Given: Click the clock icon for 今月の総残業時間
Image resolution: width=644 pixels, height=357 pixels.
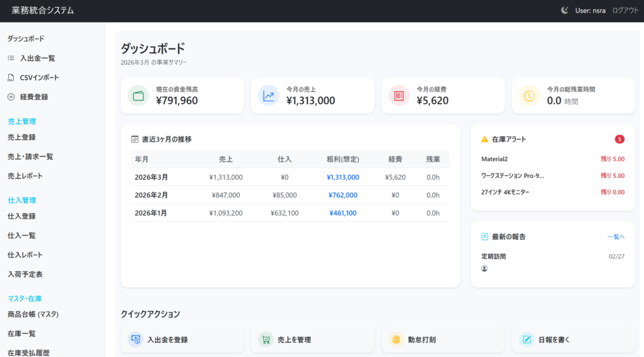Looking at the screenshot, I should click(x=529, y=96).
